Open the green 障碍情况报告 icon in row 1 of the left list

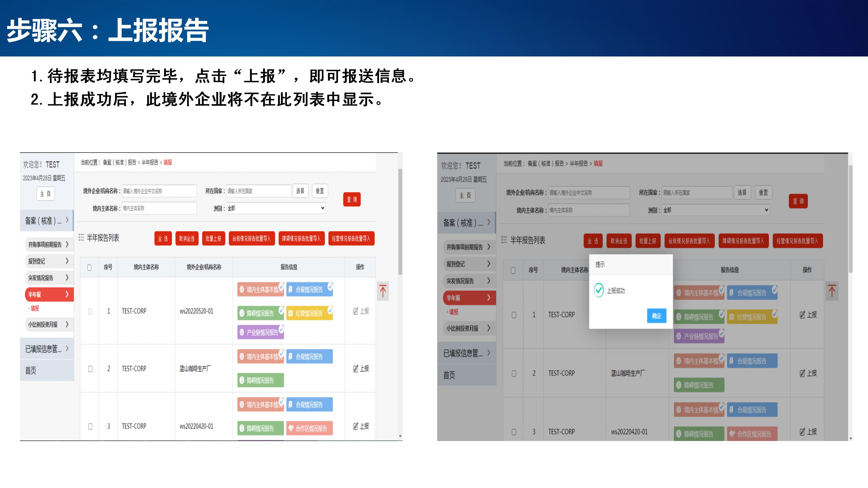pos(260,313)
